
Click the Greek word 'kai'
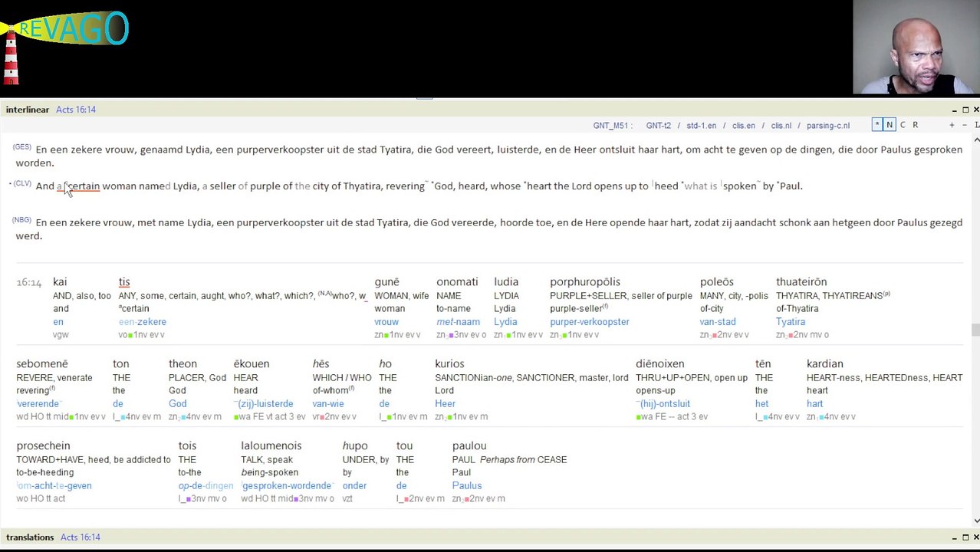(x=60, y=282)
